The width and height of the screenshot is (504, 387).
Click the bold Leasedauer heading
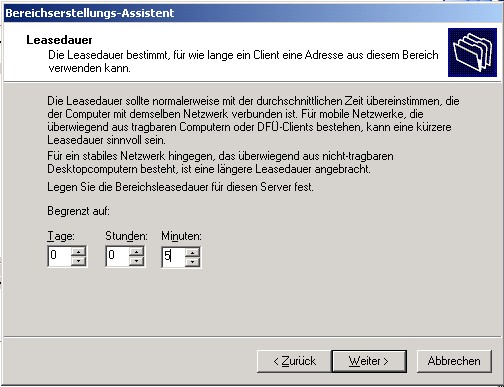(59, 40)
